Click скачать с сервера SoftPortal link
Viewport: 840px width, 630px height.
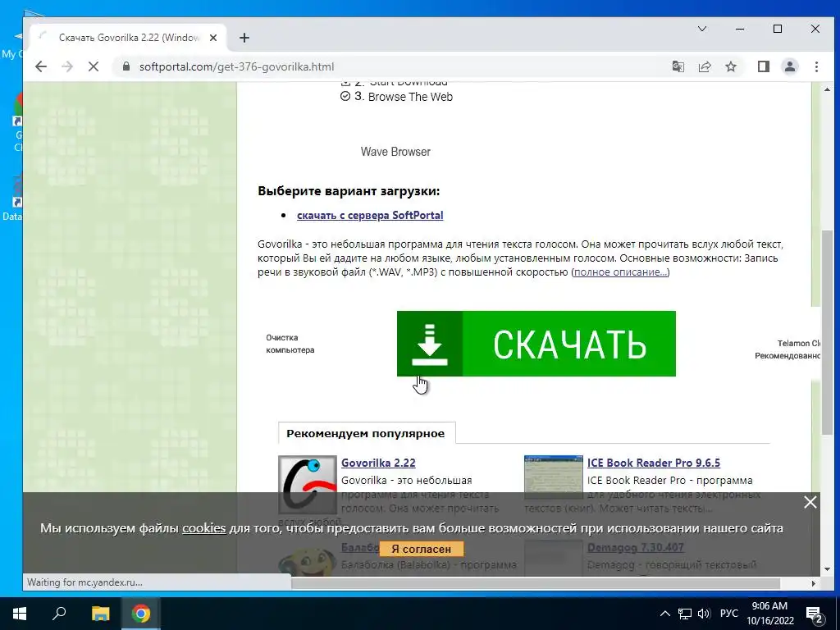point(370,216)
